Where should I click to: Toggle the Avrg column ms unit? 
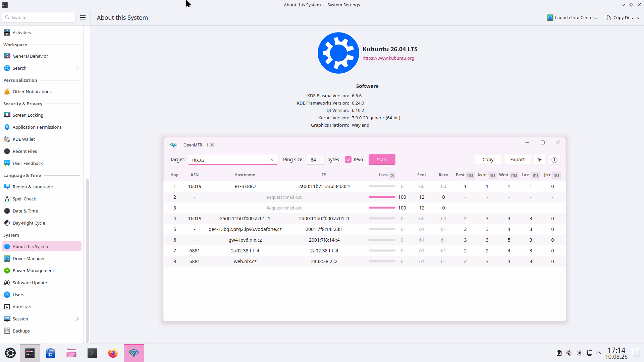492,175
